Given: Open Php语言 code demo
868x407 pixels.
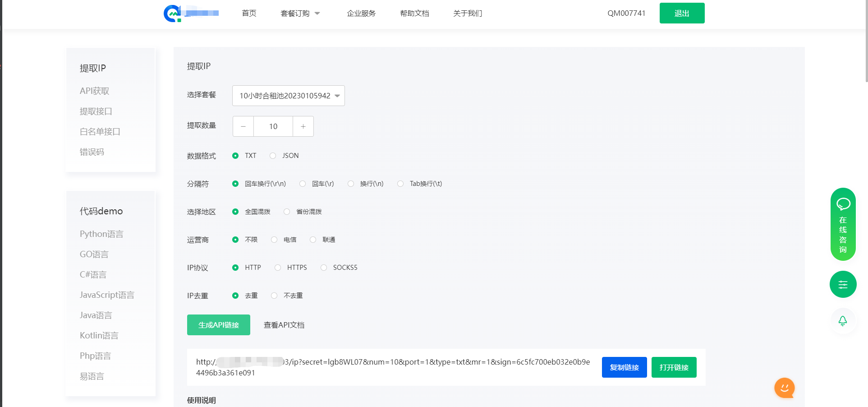Looking at the screenshot, I should (96, 356).
